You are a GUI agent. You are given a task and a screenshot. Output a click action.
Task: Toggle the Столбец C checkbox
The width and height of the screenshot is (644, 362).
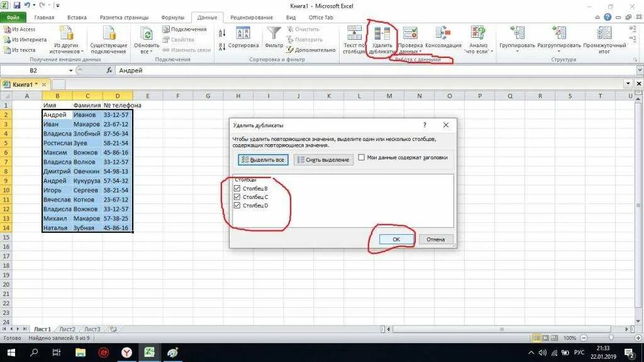(x=237, y=197)
